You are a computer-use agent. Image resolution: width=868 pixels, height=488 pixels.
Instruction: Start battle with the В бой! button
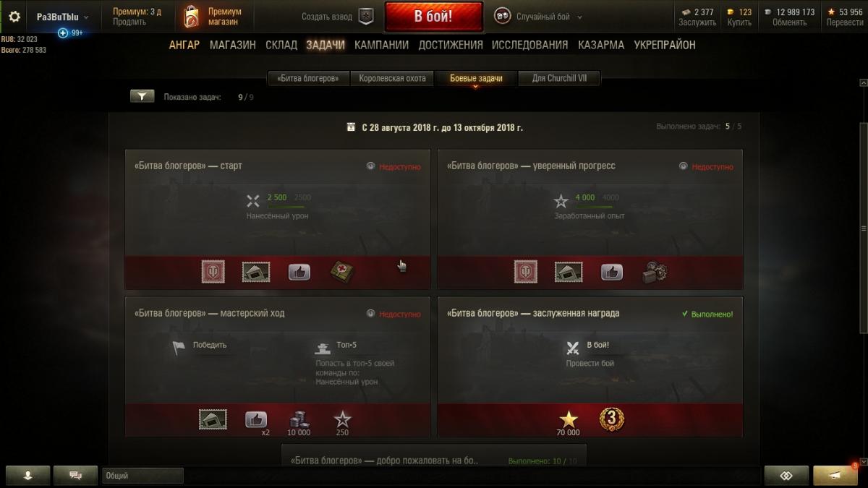pyautogui.click(x=434, y=17)
